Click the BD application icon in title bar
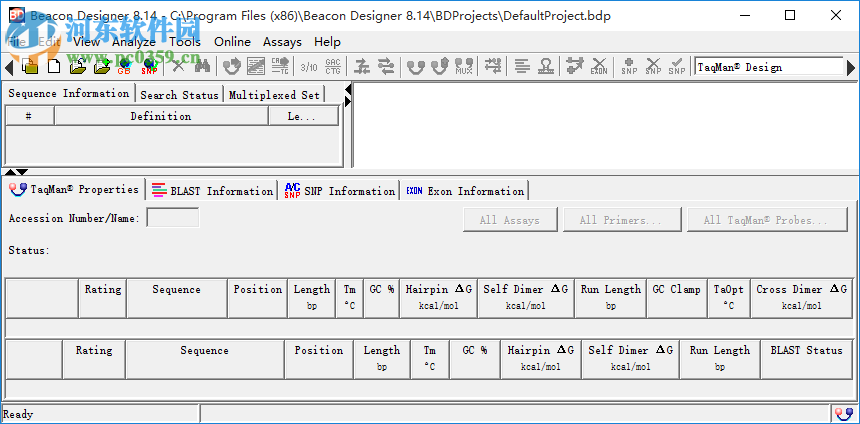 click(15, 15)
